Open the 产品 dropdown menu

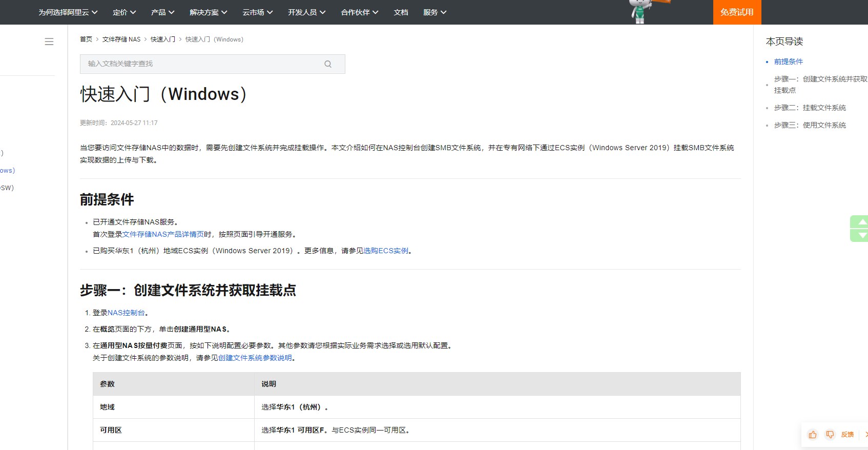tap(162, 12)
